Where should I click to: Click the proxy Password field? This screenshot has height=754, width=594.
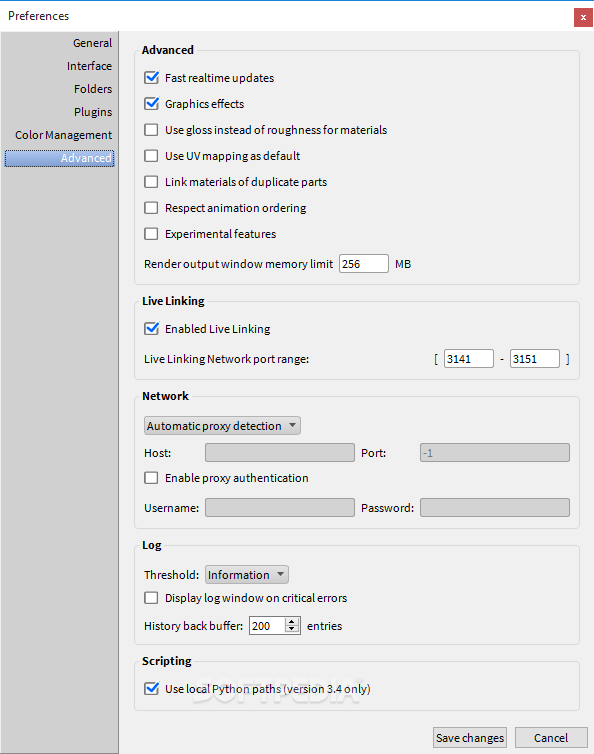[495, 507]
